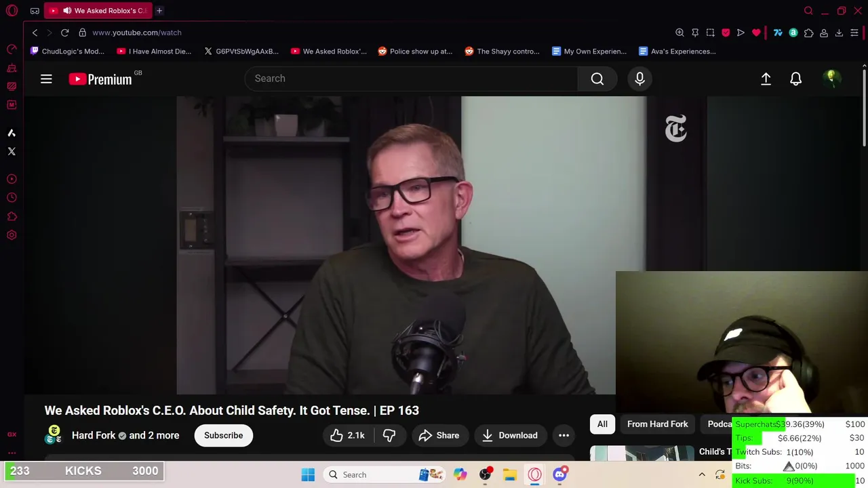Open the Windows Start button

point(308,475)
